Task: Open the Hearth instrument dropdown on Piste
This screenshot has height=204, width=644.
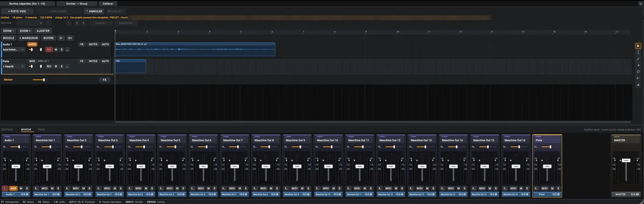Action: click(13, 66)
